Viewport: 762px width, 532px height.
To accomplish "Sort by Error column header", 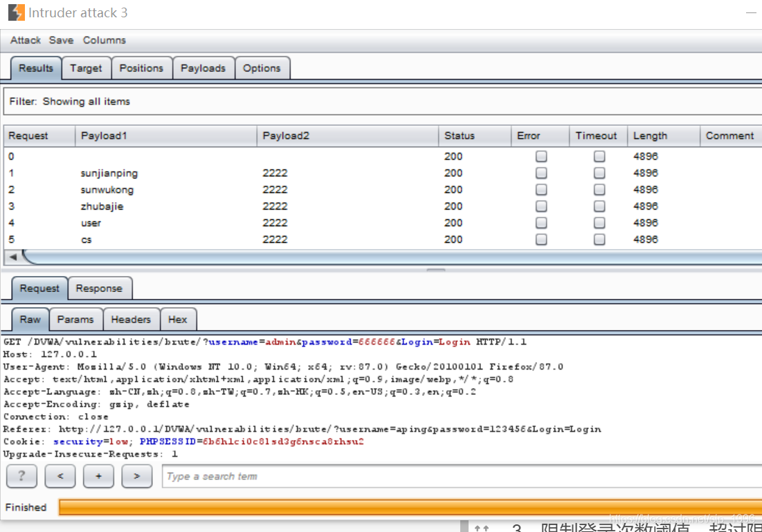I will click(541, 136).
